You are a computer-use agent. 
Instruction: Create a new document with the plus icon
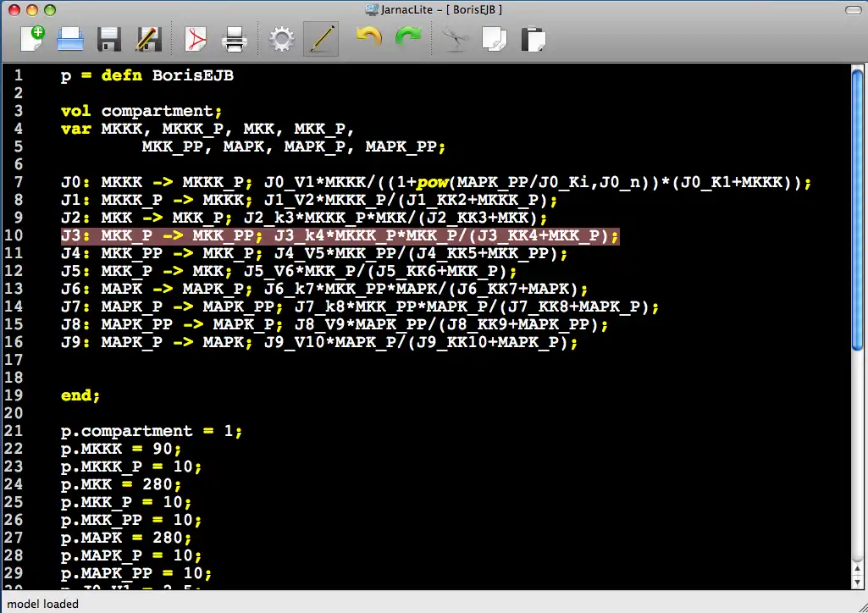(32, 39)
